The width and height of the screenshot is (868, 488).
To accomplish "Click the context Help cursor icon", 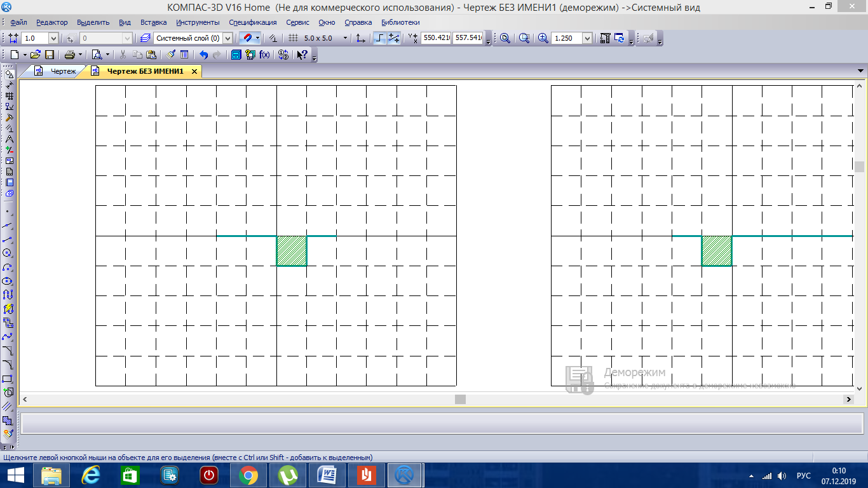I will point(302,55).
